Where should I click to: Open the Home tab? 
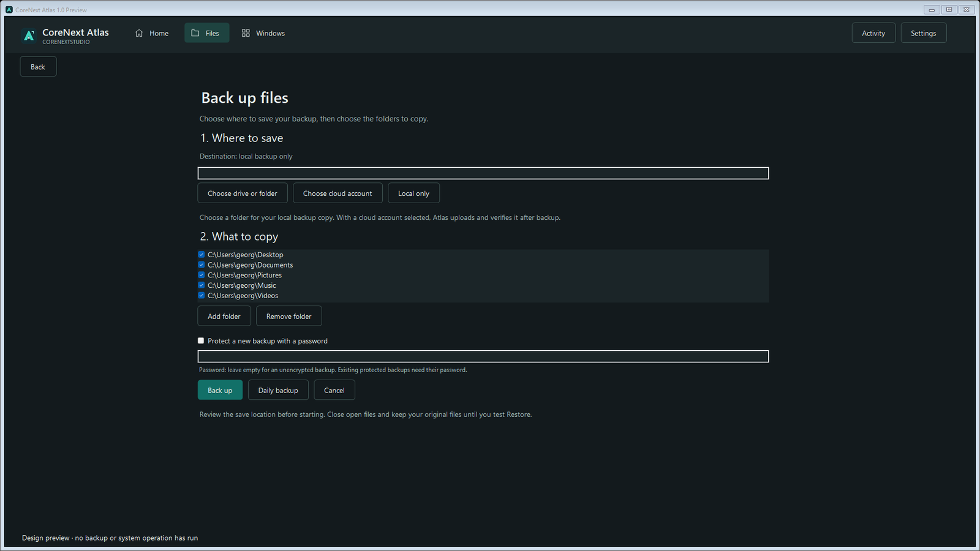(151, 33)
